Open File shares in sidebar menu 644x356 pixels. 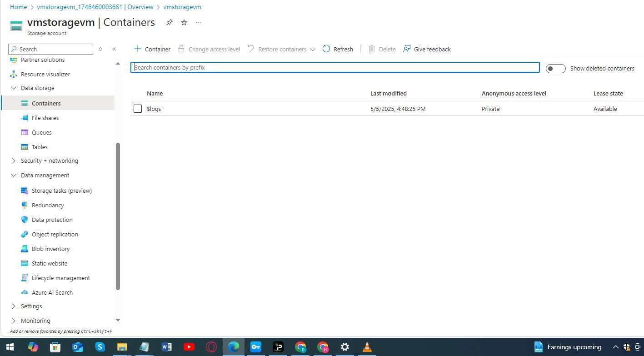[45, 118]
